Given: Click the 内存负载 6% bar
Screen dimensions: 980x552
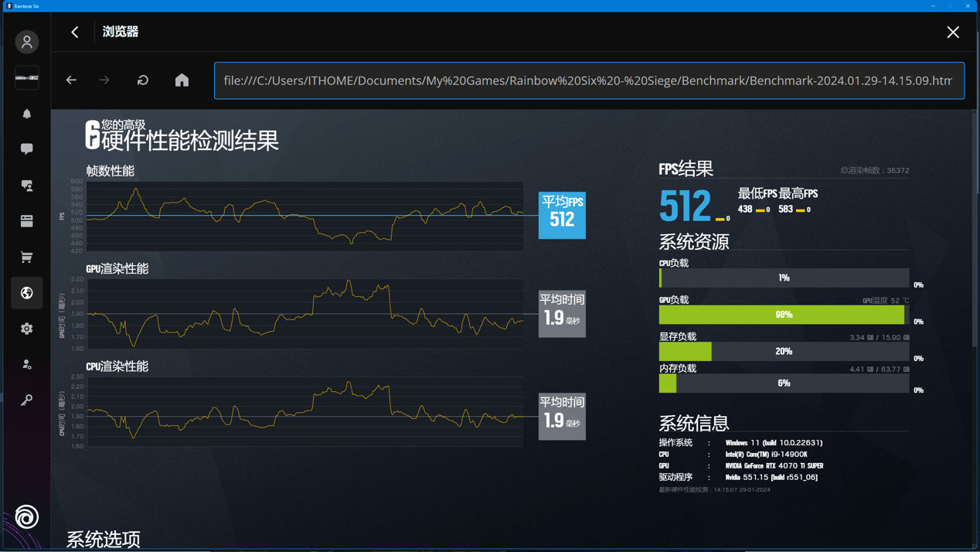Looking at the screenshot, I should point(784,383).
